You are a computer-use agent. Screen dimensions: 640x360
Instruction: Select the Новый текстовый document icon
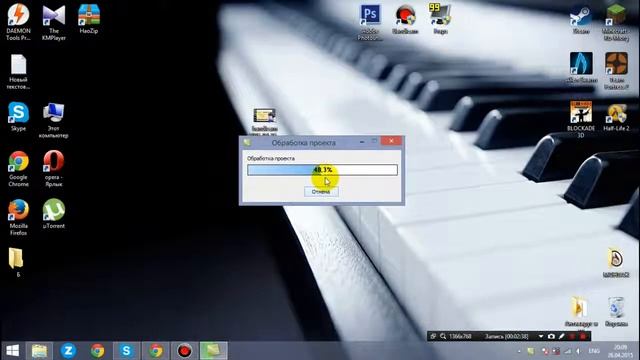click(18, 72)
